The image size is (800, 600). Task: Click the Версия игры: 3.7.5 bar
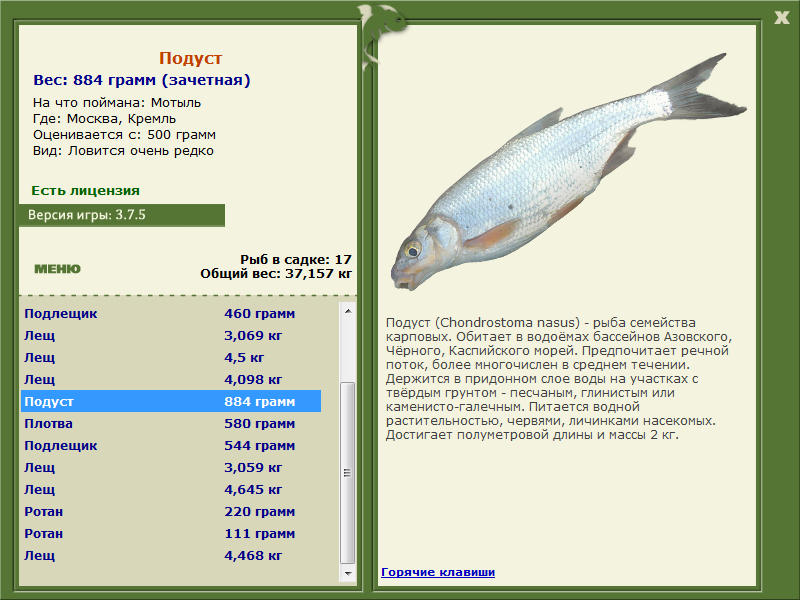[x=121, y=215]
